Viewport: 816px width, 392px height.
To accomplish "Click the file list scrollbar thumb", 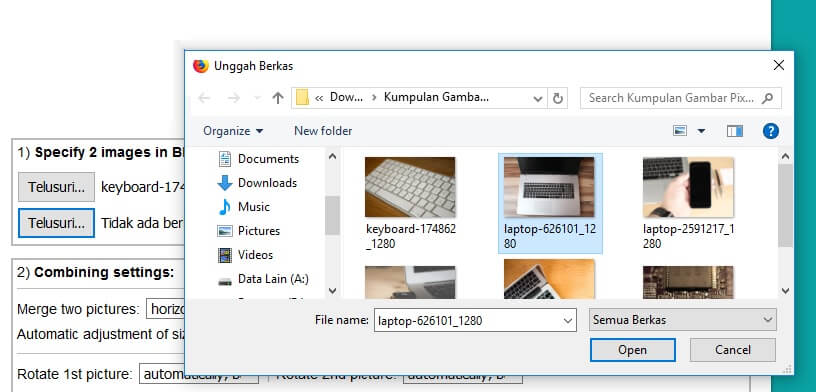I will click(786, 206).
